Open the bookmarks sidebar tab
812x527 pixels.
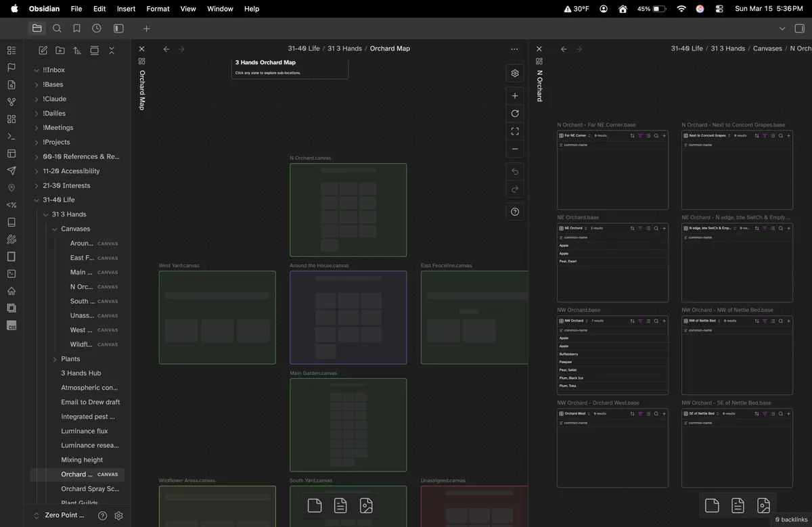click(x=76, y=28)
